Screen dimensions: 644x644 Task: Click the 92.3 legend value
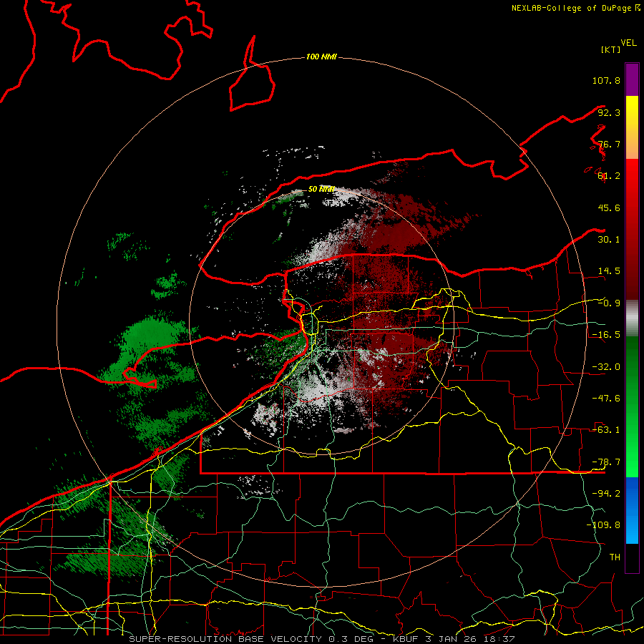(x=609, y=112)
